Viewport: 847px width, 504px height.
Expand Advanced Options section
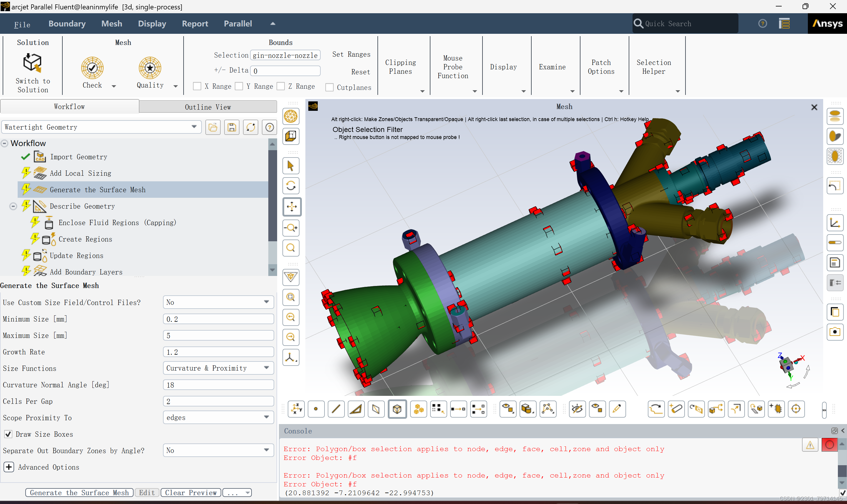(9, 467)
